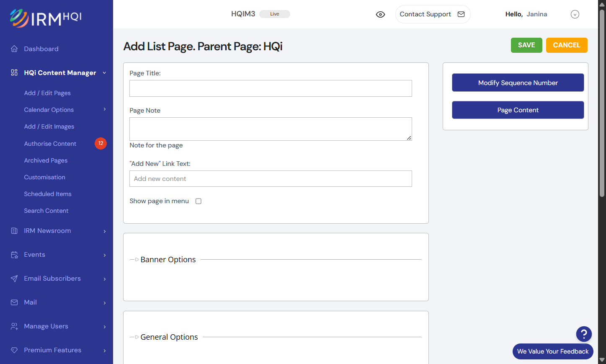Open Add / Edit Images menu item
Image resolution: width=606 pixels, height=364 pixels.
tap(49, 126)
